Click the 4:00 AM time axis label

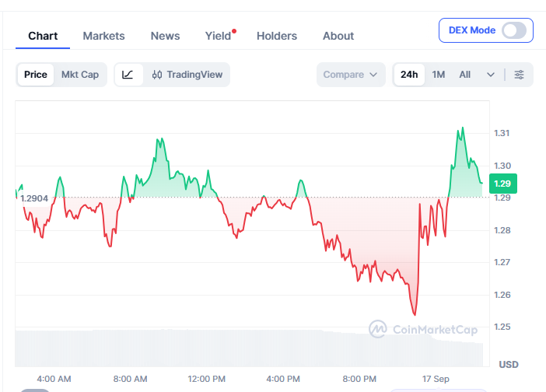(x=54, y=379)
